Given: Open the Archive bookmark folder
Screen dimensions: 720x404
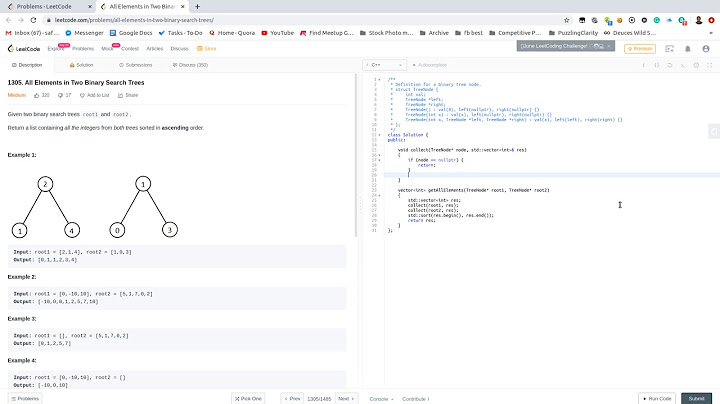Looking at the screenshot, I should pos(434,33).
